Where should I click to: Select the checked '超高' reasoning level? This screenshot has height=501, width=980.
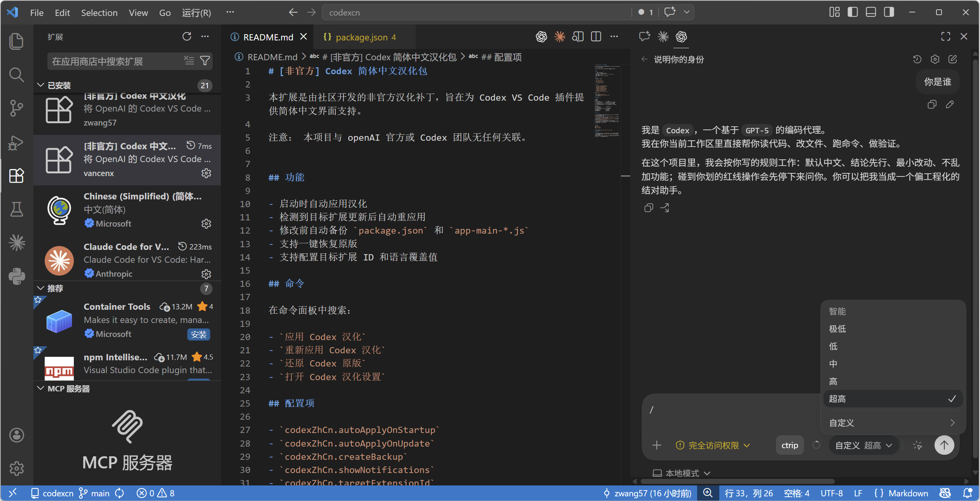tap(893, 399)
